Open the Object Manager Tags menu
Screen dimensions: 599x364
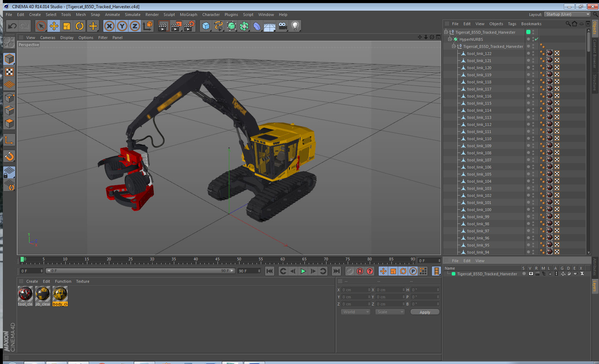pyautogui.click(x=512, y=24)
